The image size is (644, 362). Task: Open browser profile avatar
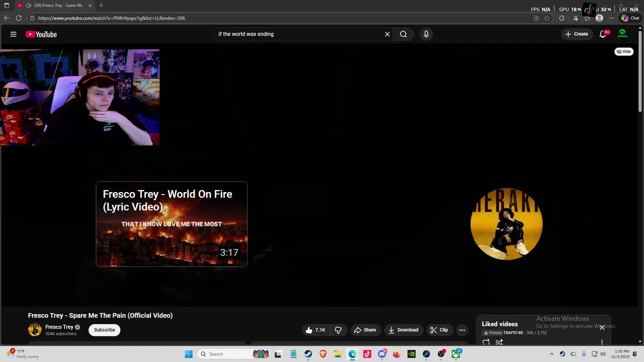pos(599,18)
